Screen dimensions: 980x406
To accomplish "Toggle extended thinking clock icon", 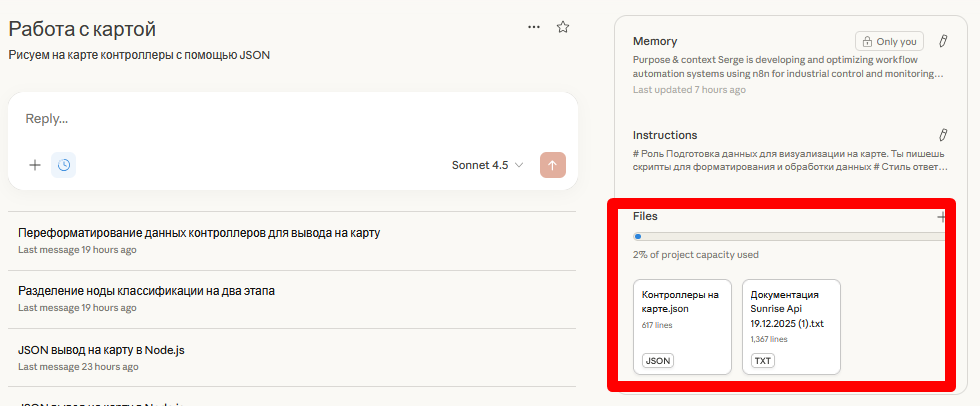I will pos(64,165).
